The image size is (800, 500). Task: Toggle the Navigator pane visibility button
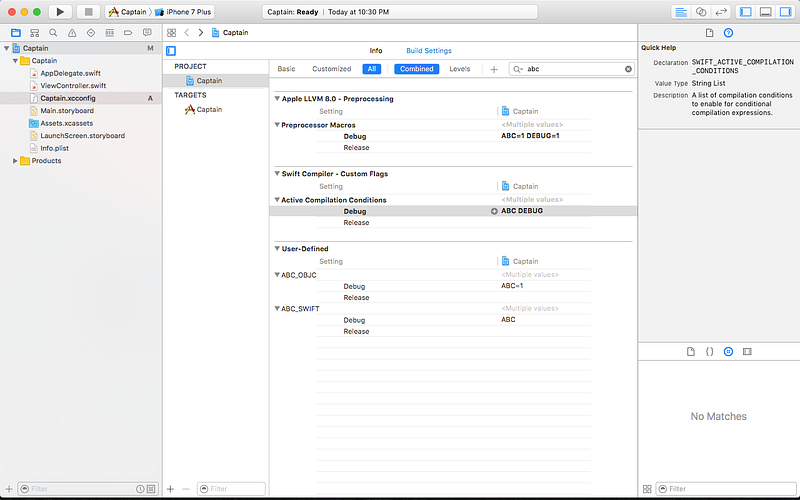click(x=745, y=12)
